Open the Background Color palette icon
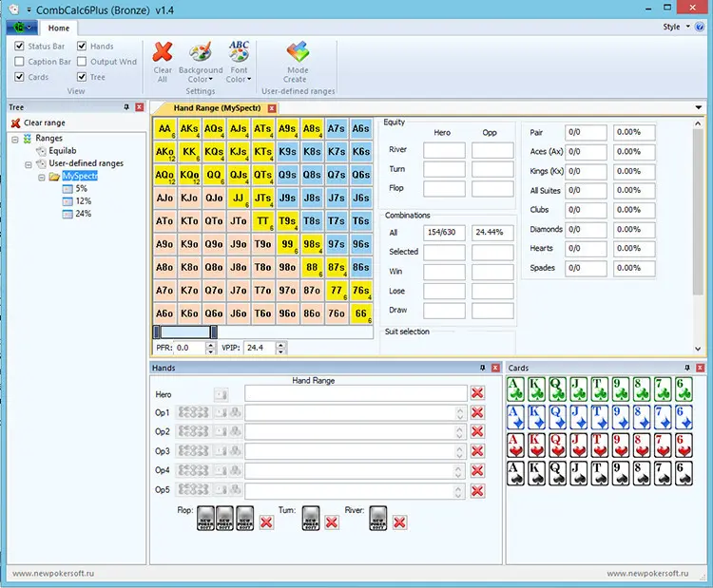The image size is (713, 588). 201,52
